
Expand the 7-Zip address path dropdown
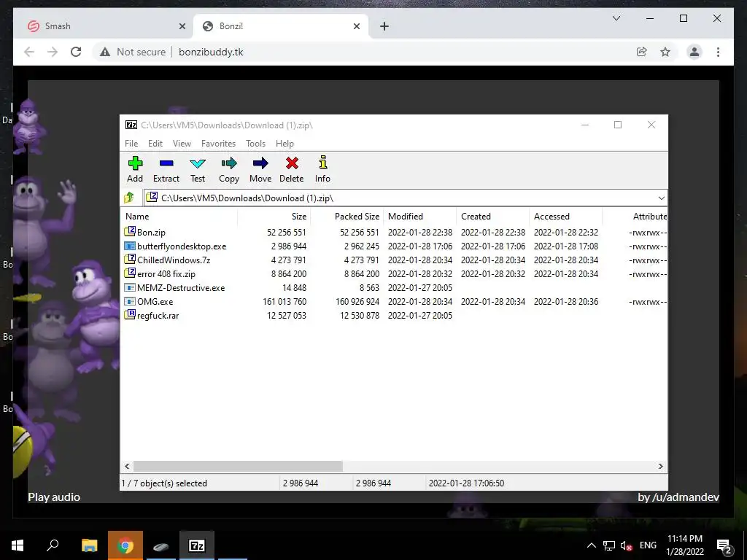[x=661, y=198]
